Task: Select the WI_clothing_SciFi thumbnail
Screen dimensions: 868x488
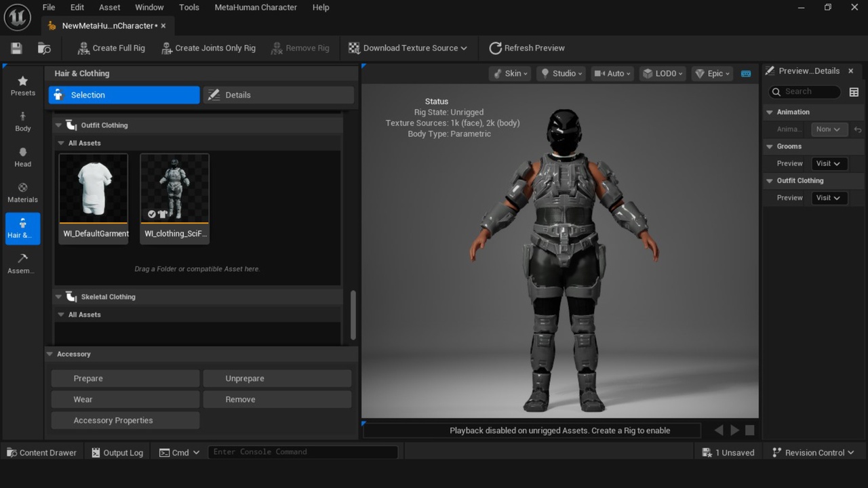Action: pyautogui.click(x=175, y=198)
